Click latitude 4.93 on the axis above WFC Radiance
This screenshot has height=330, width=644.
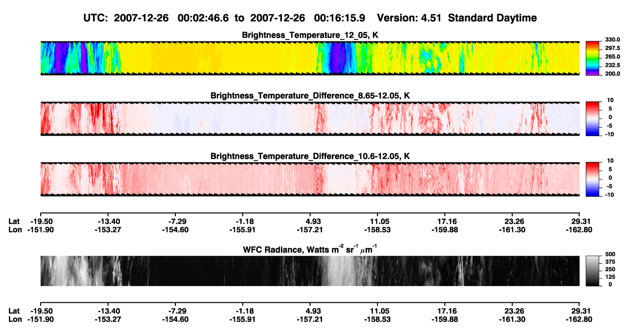pos(310,221)
